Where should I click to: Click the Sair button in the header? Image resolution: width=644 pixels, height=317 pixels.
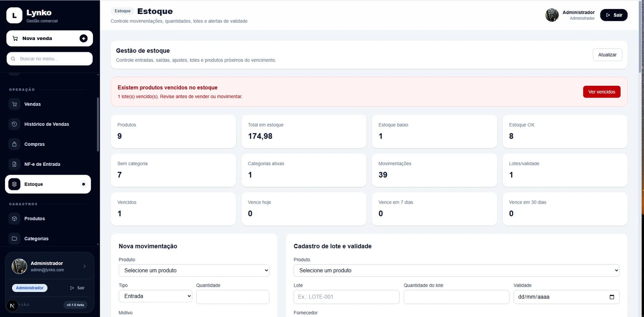tap(614, 15)
